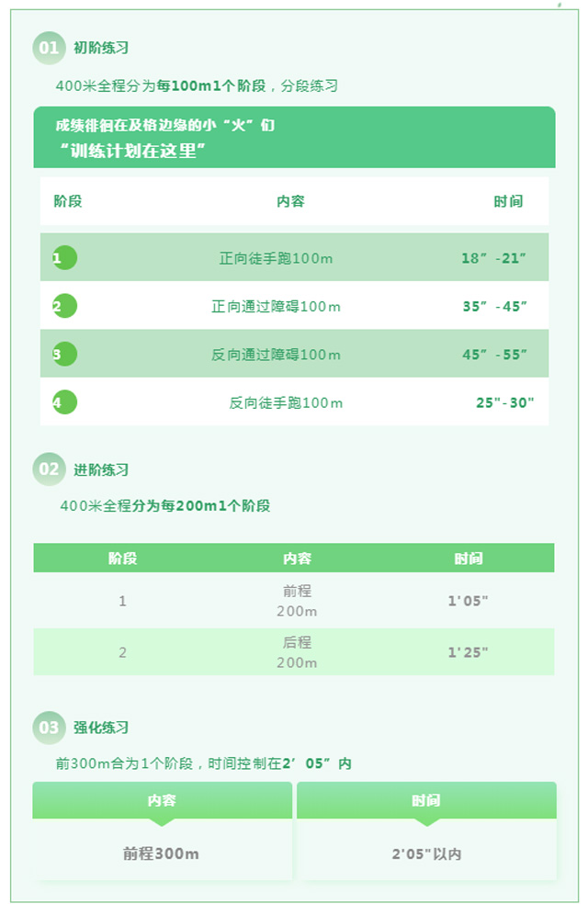The height and width of the screenshot is (915, 588).
Task: Select the green stage 4 circle
Action: (64, 402)
